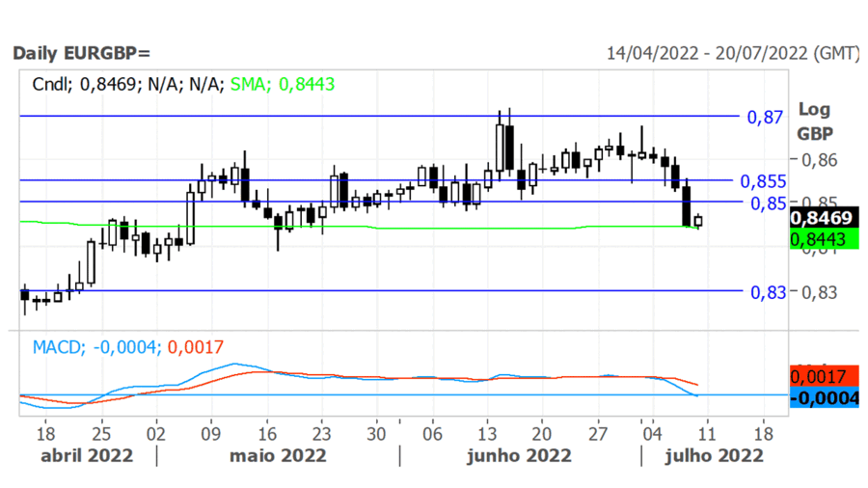Click the blue 0,83 support level label
This screenshot has width=868, height=488.
coord(767,292)
